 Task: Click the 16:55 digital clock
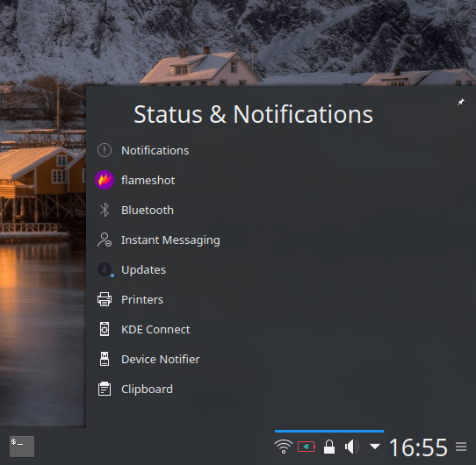coord(418,447)
